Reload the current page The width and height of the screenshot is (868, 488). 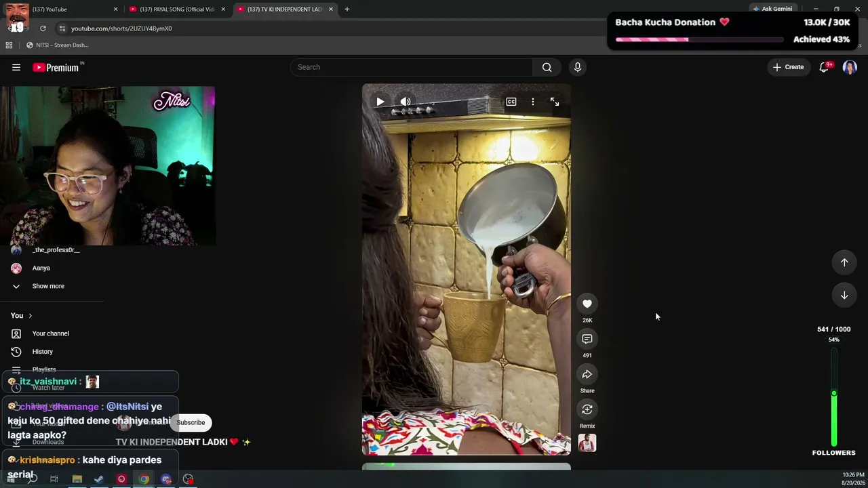pyautogui.click(x=43, y=28)
